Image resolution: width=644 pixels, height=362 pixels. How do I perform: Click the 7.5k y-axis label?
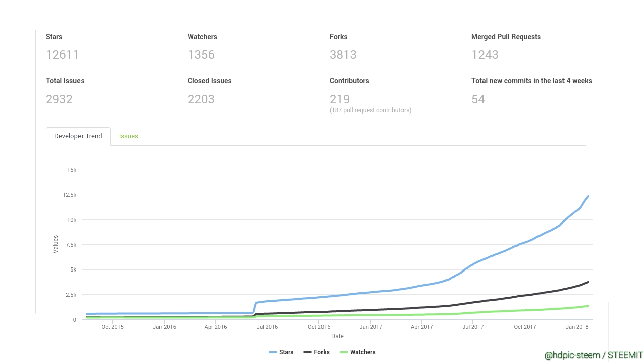(x=70, y=245)
